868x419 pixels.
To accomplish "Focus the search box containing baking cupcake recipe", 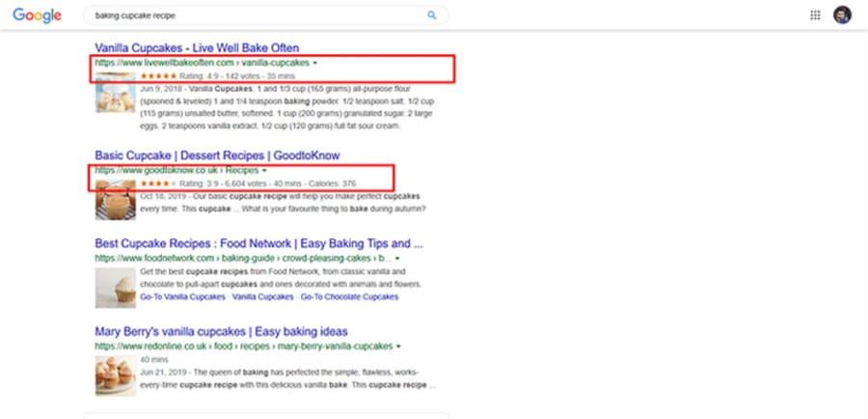I will (x=266, y=15).
